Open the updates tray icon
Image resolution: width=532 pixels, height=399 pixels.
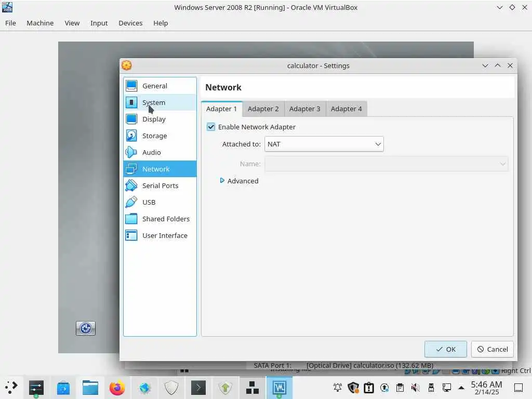coord(384,388)
